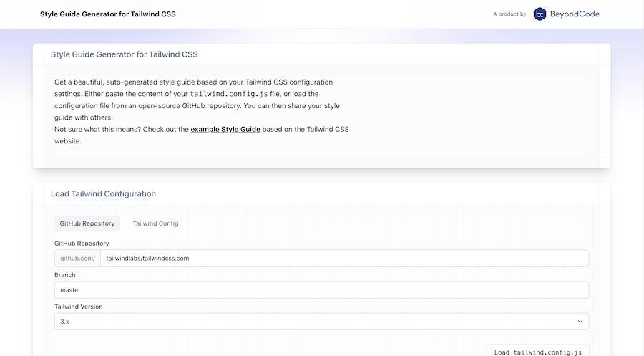Click the Tailwind Version field label

79,307
